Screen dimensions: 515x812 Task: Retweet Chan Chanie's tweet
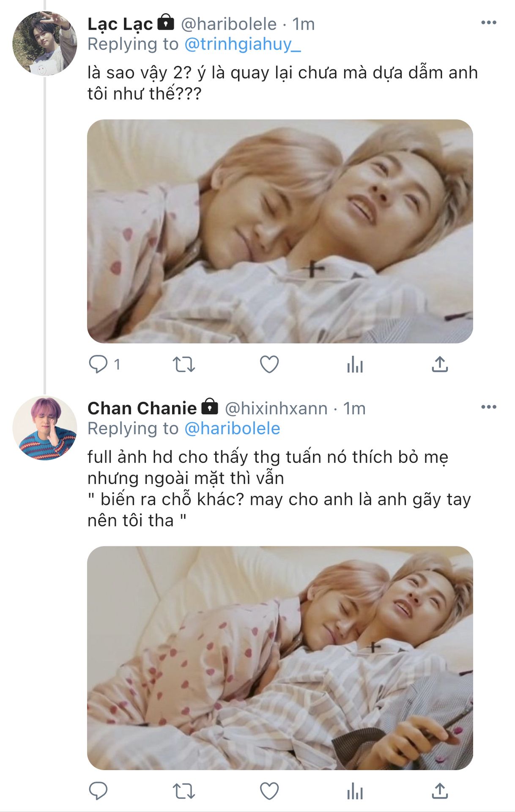tap(184, 791)
